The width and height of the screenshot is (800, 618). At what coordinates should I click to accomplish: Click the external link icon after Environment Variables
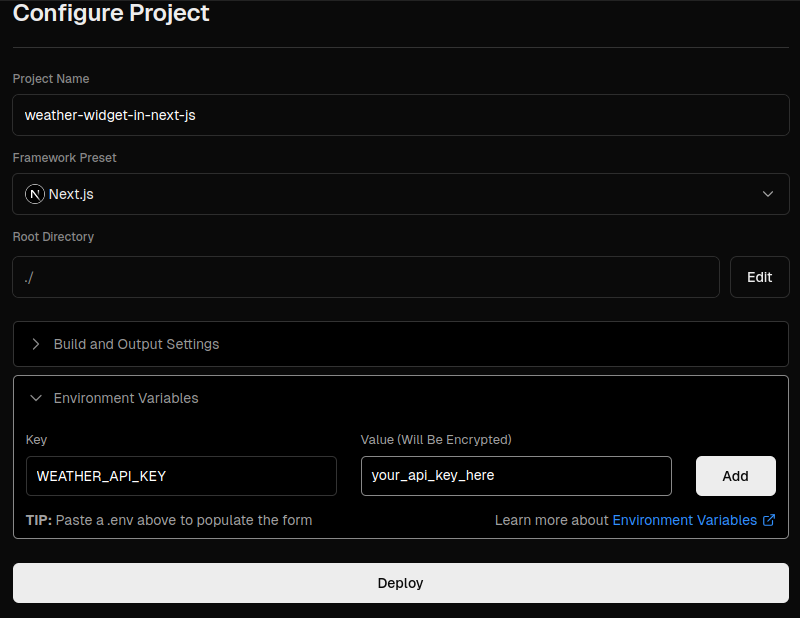pos(769,520)
